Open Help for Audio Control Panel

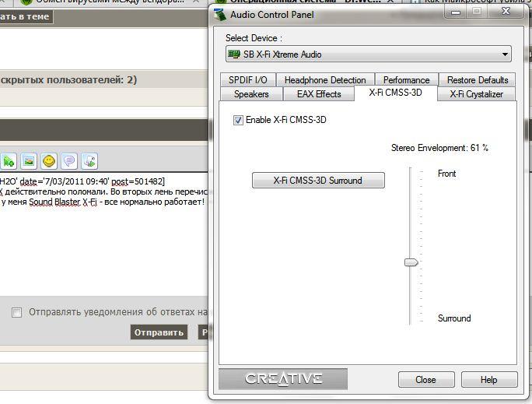(489, 380)
